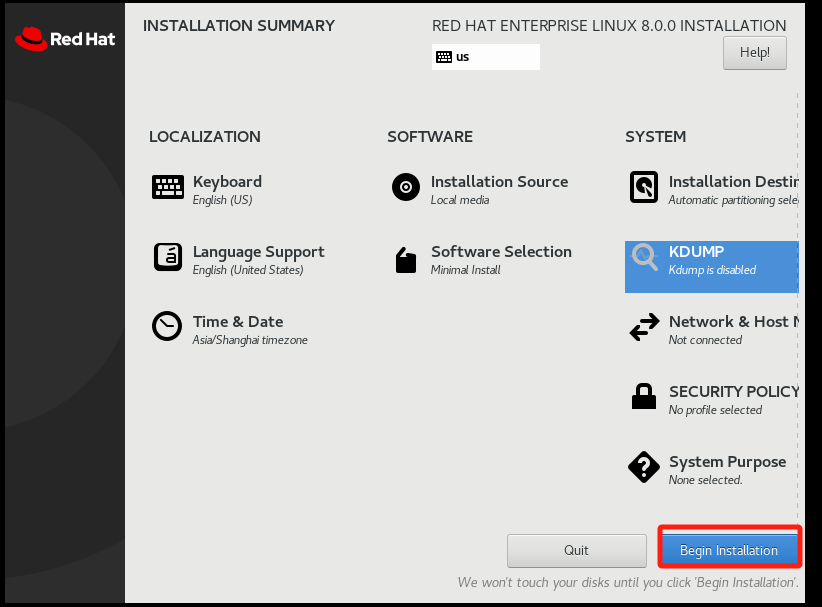This screenshot has height=607, width=822.
Task: Click the 'None selected.' text
Action: pyautogui.click(x=705, y=480)
